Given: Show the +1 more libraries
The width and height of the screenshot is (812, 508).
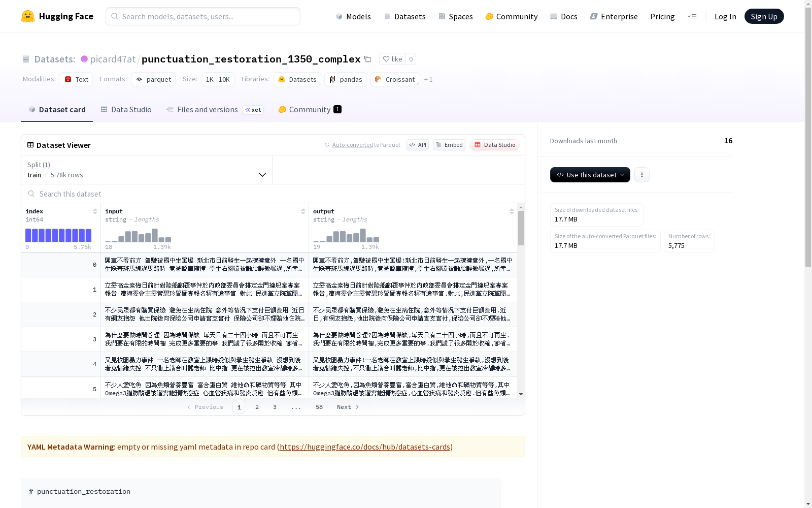Looking at the screenshot, I should click(428, 79).
